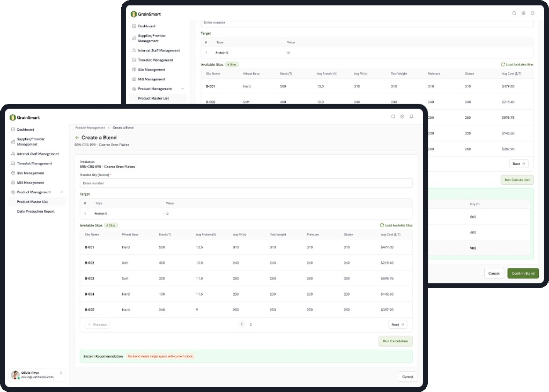Screen dimensions: 549x392
Task: Click Internal Staff Management icon in back sidebar
Action: point(134,50)
